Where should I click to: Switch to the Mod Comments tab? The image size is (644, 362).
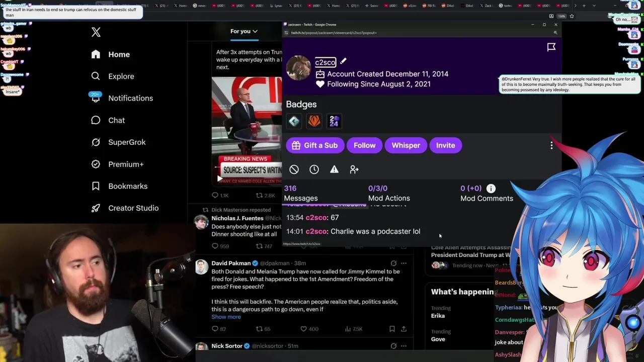(487, 193)
